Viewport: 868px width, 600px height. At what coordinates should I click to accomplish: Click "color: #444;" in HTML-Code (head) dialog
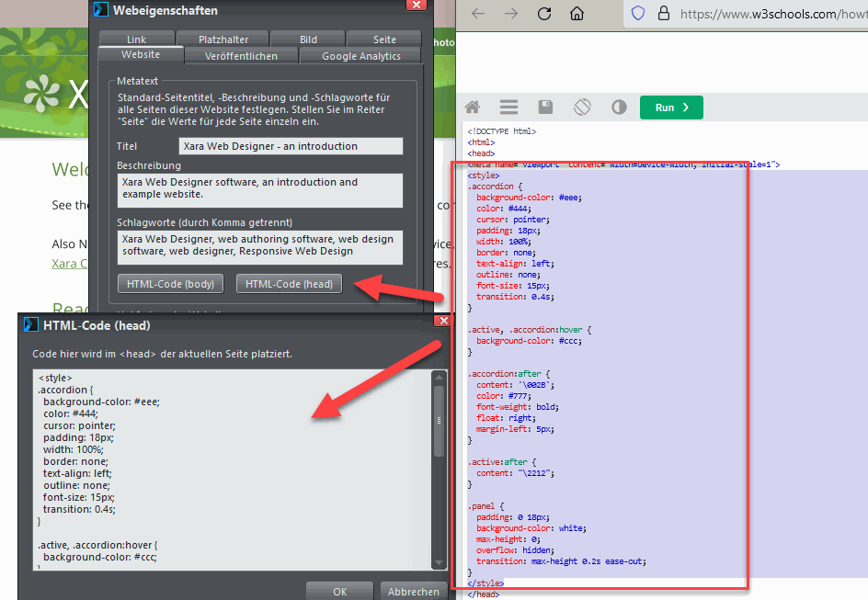tap(71, 413)
